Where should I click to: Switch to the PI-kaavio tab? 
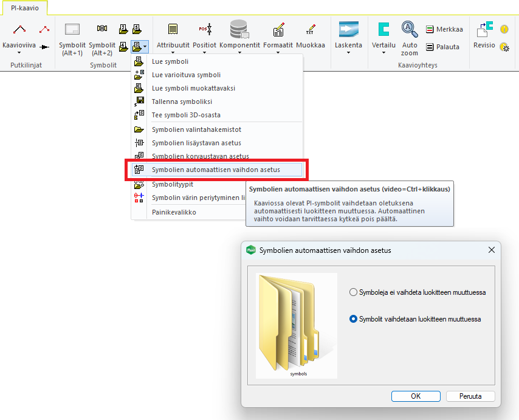coord(25,8)
